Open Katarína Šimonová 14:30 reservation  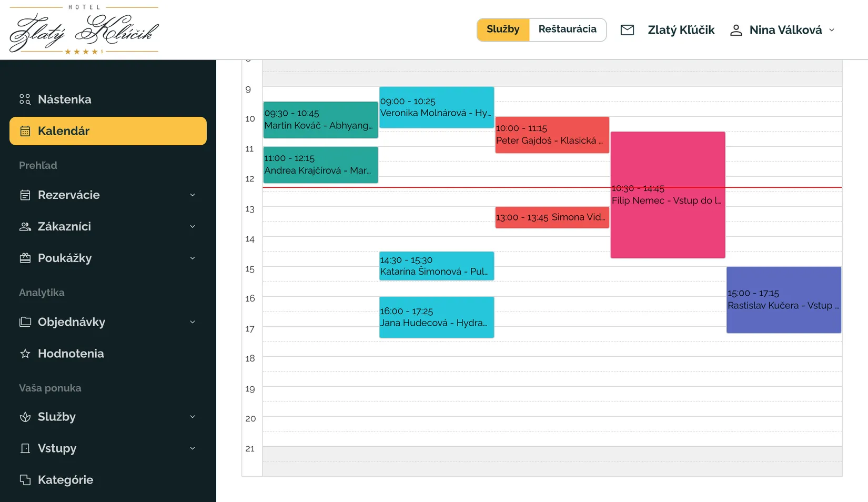click(437, 266)
